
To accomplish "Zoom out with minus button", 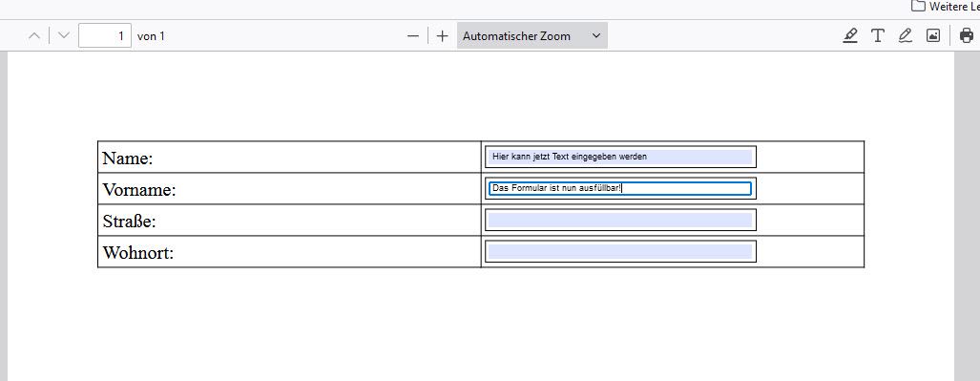I will tap(412, 36).
